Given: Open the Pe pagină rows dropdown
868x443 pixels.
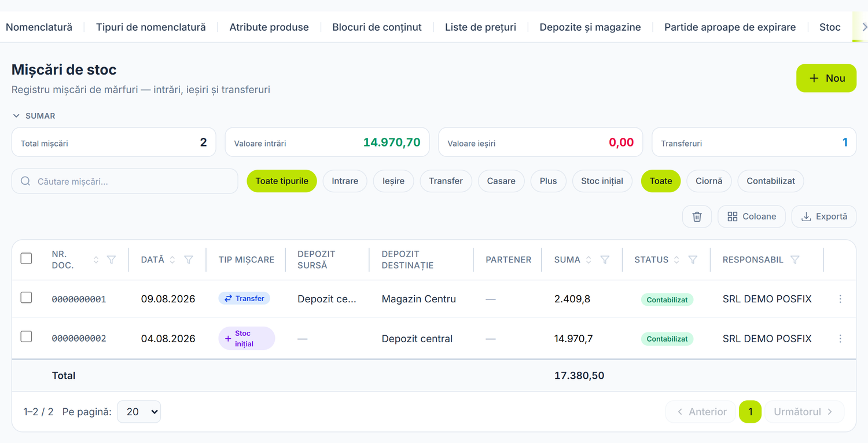Looking at the screenshot, I should tap(139, 412).
